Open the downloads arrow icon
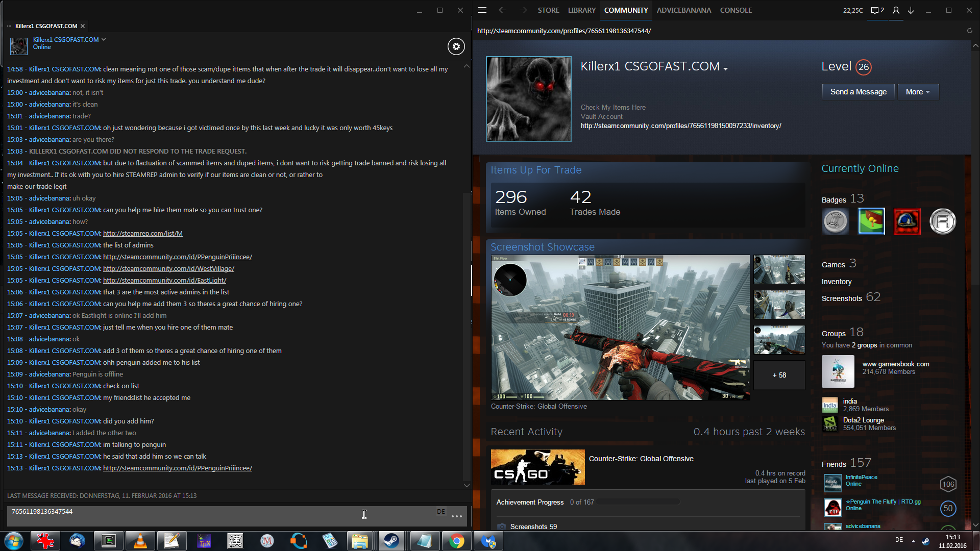Viewport: 980px width, 551px height. click(x=911, y=10)
